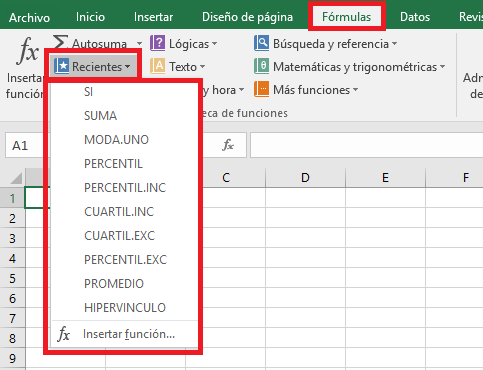Choose HIPERVINCULO from recent functions

[124, 308]
